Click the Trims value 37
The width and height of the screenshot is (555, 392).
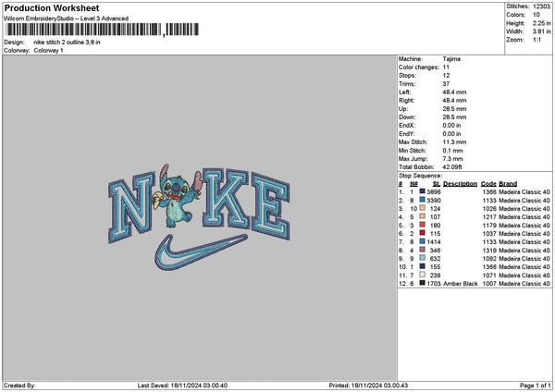pos(446,84)
